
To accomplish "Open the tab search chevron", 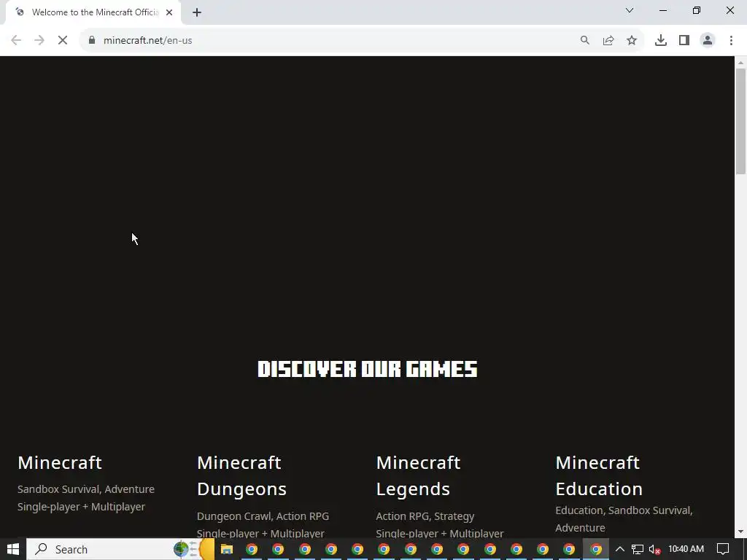I will 630,10.
